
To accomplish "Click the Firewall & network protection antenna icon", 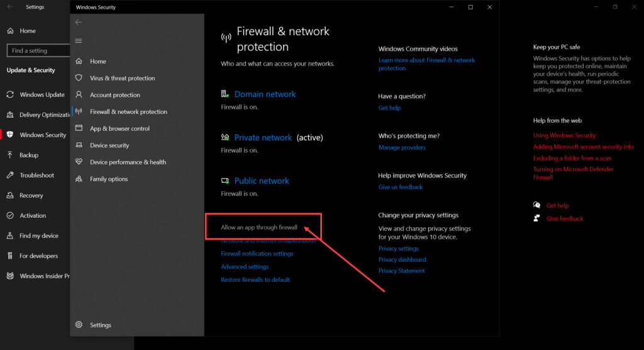I will (x=79, y=111).
